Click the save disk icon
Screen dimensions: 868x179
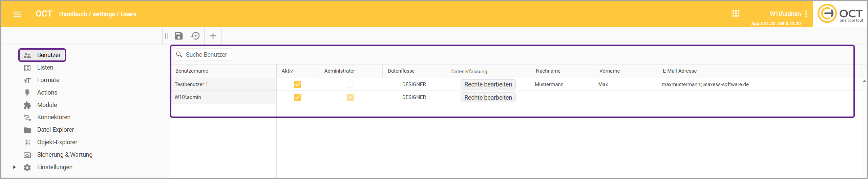click(179, 36)
